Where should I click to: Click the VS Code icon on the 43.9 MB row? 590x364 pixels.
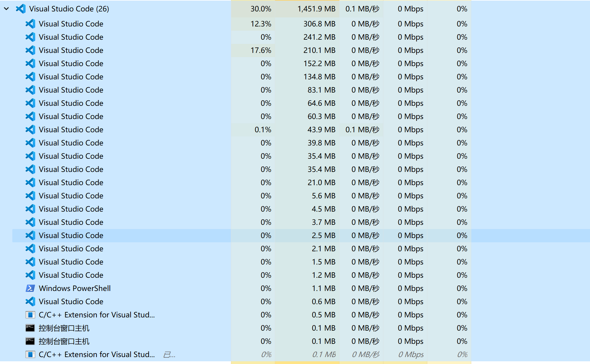click(x=30, y=130)
